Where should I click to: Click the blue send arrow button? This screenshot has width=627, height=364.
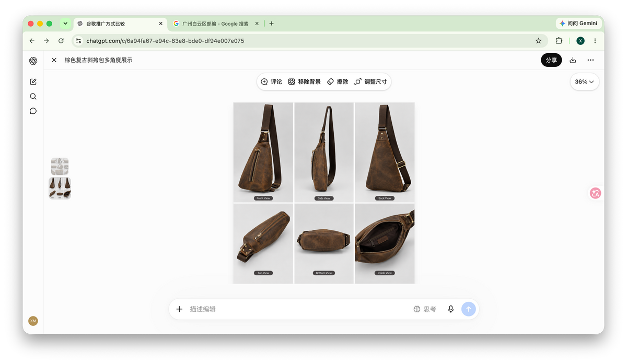(x=469, y=309)
